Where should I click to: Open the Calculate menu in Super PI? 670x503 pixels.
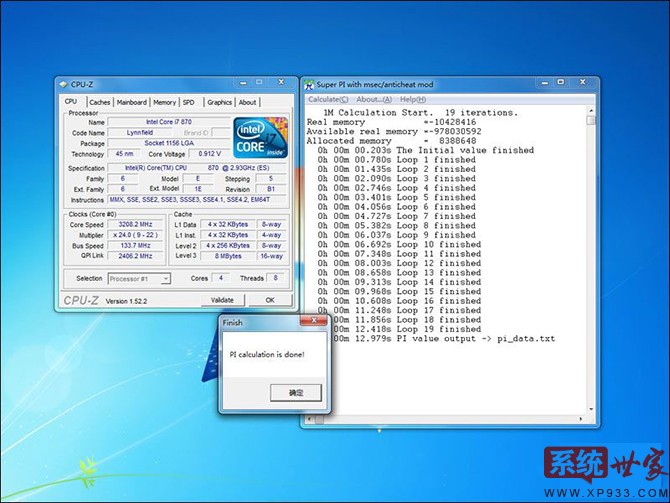tap(328, 99)
